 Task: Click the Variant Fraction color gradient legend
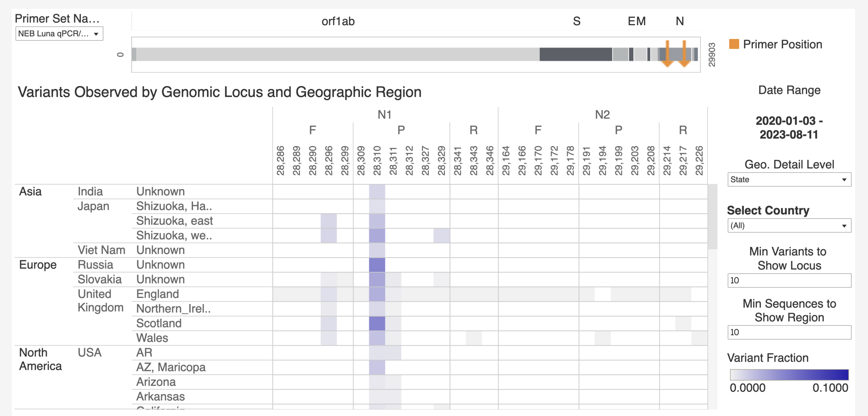tap(789, 375)
